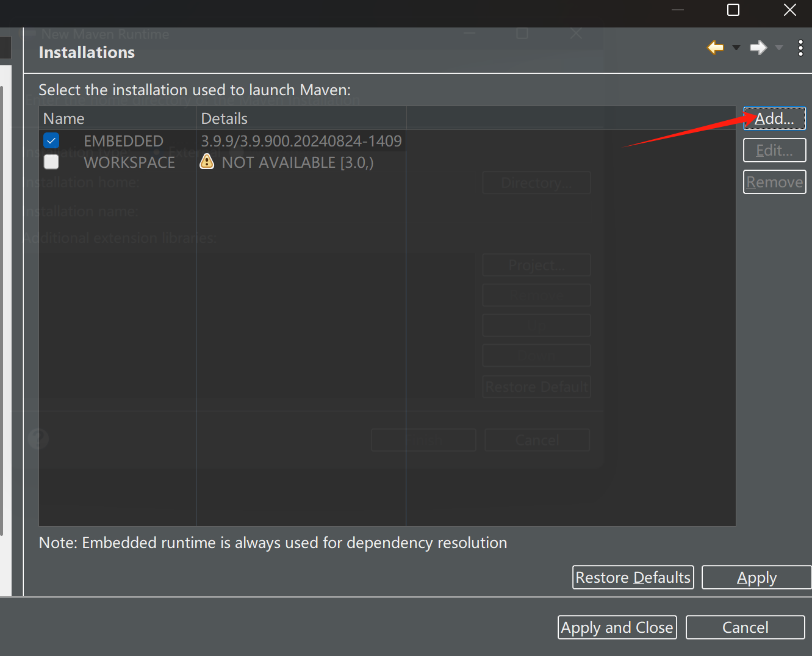
Task: Uncheck the EMBEDDED installation checkbox
Action: tap(52, 141)
